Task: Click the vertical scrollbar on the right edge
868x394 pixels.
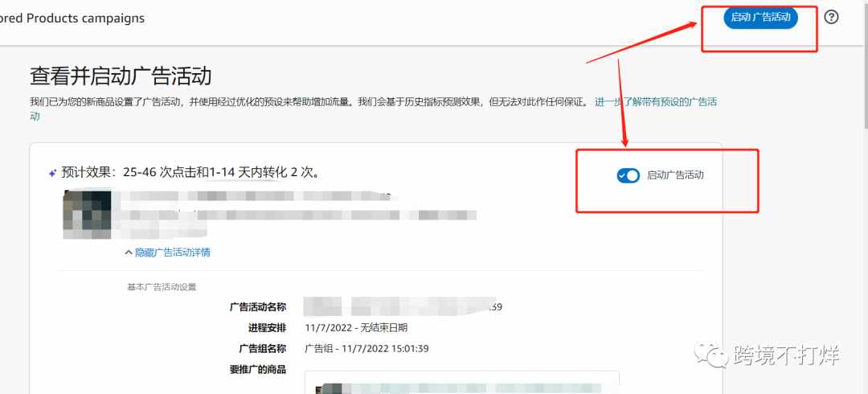Action: point(865,111)
